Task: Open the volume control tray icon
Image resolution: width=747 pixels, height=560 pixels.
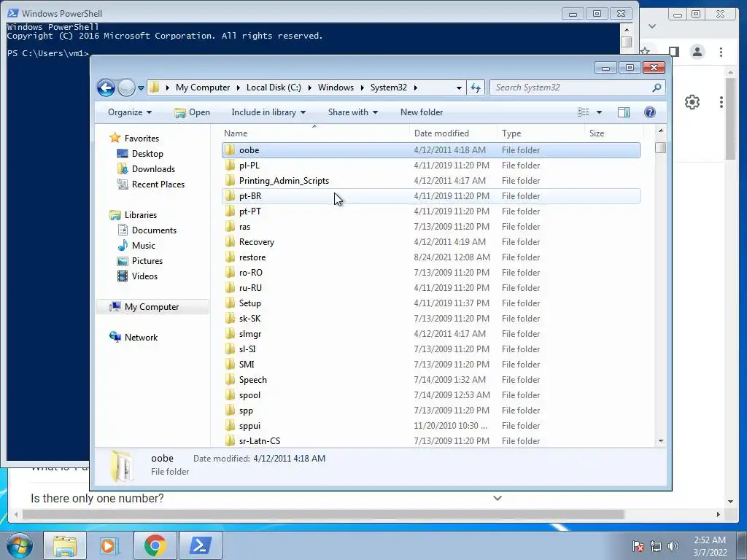Action: pyautogui.click(x=673, y=546)
